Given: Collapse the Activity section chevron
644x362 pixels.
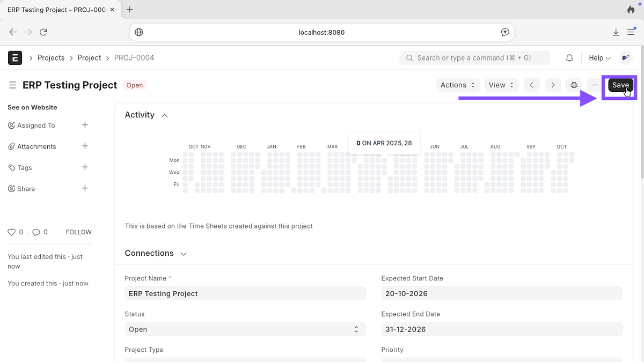Looking at the screenshot, I should [x=164, y=115].
